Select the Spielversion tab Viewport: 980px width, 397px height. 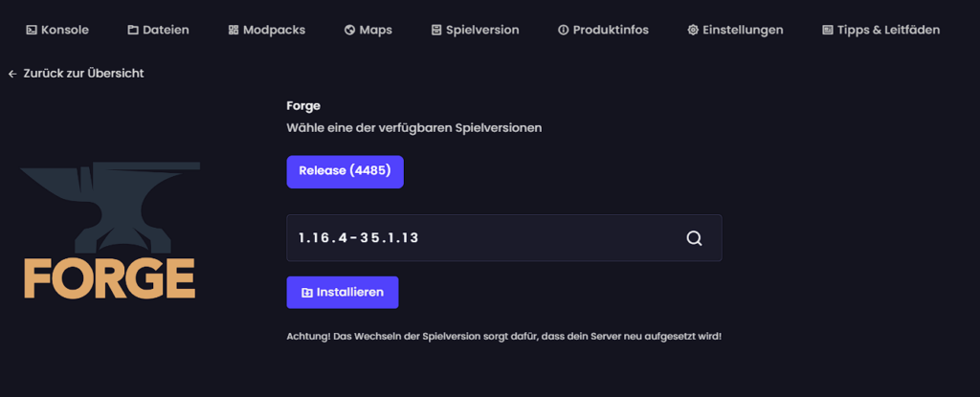click(x=475, y=30)
